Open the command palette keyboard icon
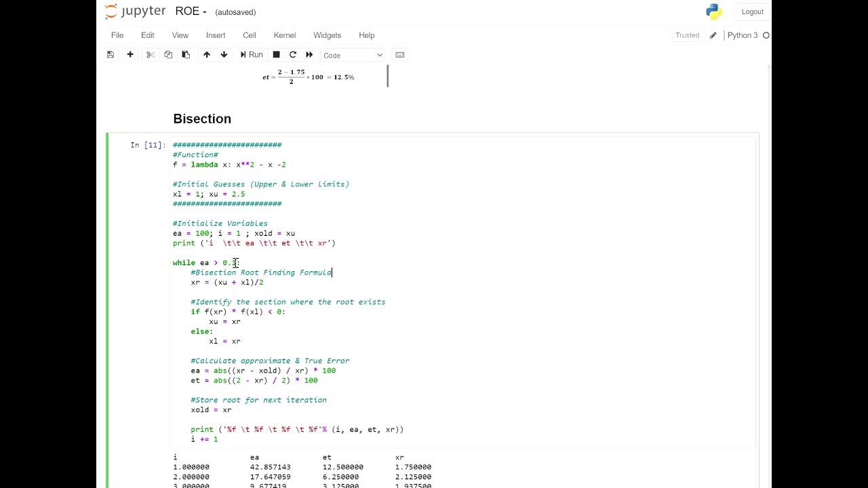Viewport: 868px width, 488px height. (400, 55)
